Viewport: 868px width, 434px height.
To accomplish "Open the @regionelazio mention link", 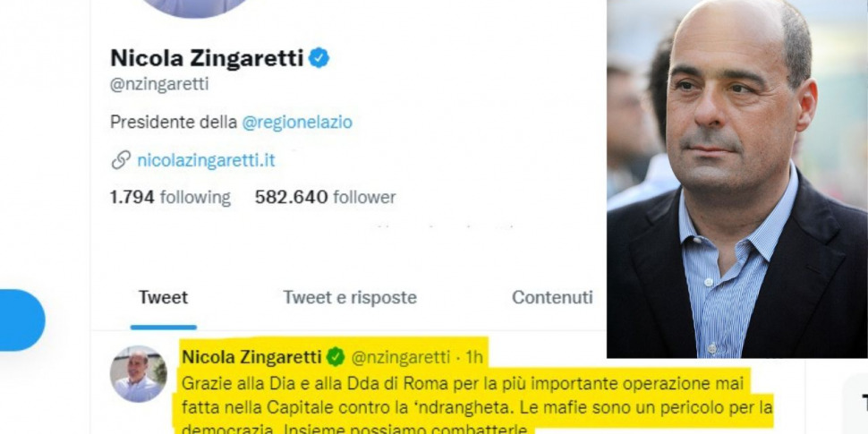I will [x=297, y=122].
